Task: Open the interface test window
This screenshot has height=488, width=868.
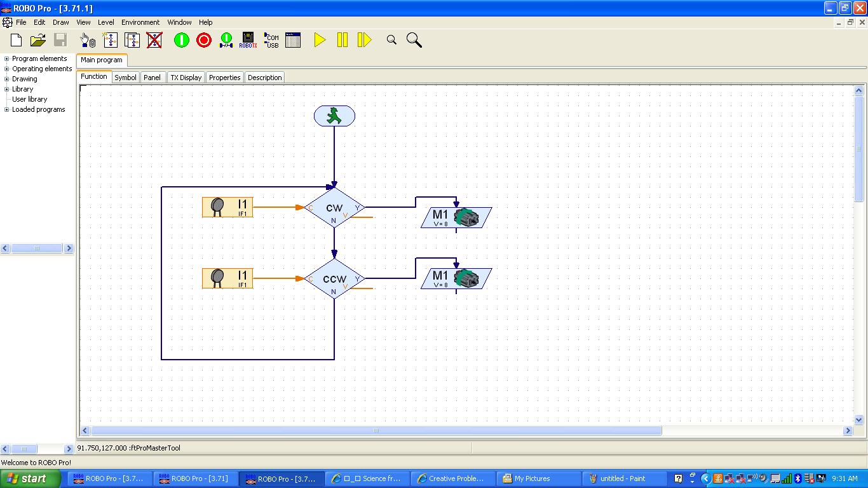Action: (x=293, y=39)
